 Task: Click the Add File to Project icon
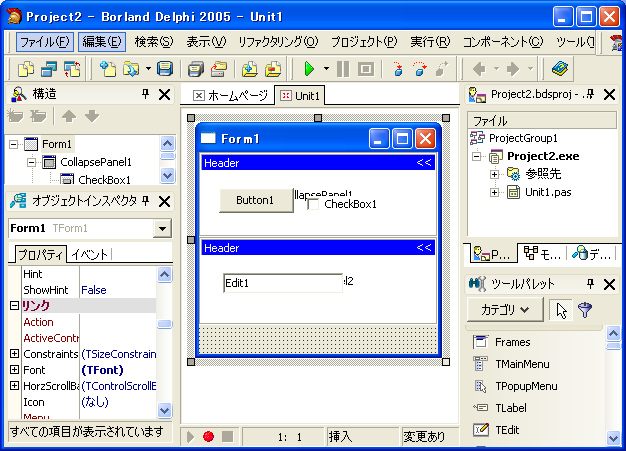click(x=250, y=69)
